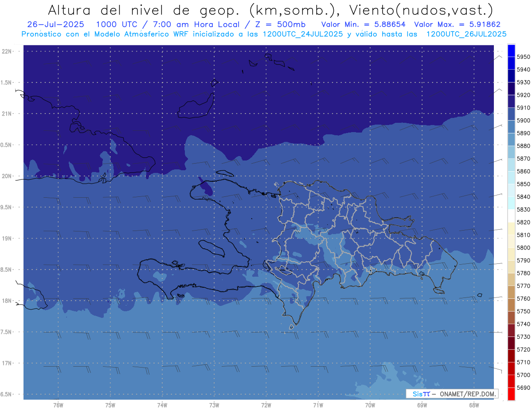Click the '69W' longitude label
The image size is (532, 411).
pyautogui.click(x=422, y=405)
